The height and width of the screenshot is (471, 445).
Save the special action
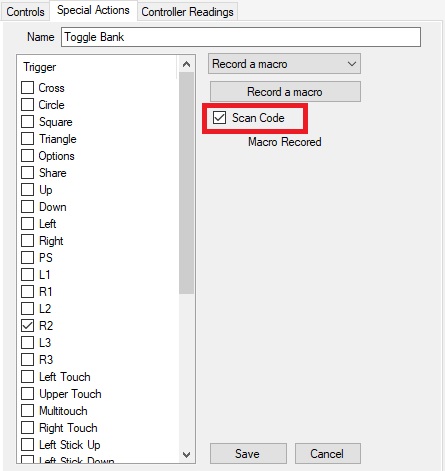point(248,454)
